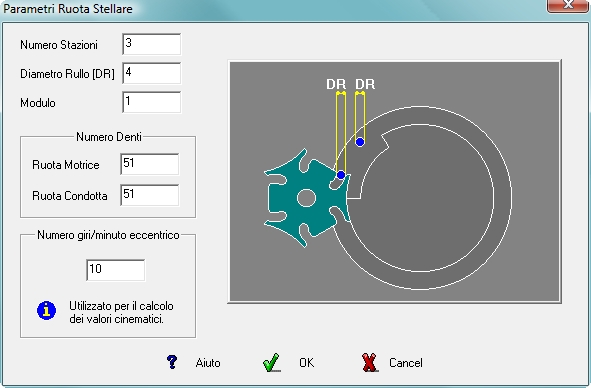This screenshot has height=388, width=591.
Task: Click the left DR label in diagram
Action: coord(336,84)
